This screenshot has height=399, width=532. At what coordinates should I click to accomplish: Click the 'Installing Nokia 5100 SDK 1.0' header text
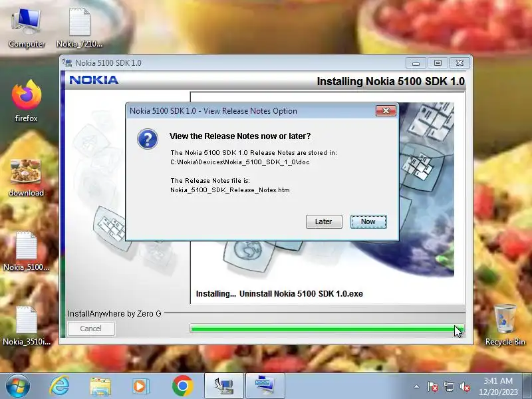391,81
